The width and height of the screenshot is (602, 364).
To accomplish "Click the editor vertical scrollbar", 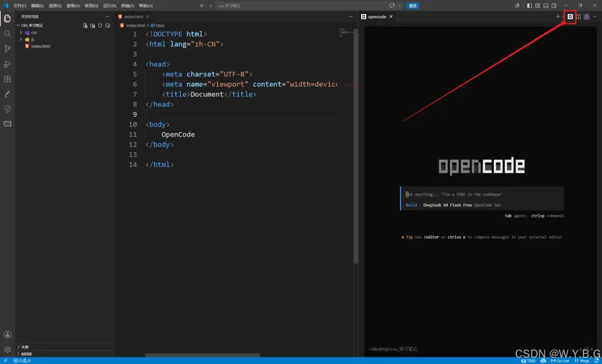I will [x=356, y=146].
